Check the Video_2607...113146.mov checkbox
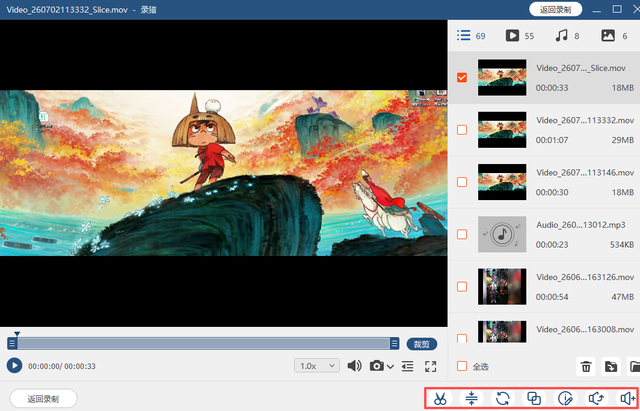 click(x=462, y=182)
